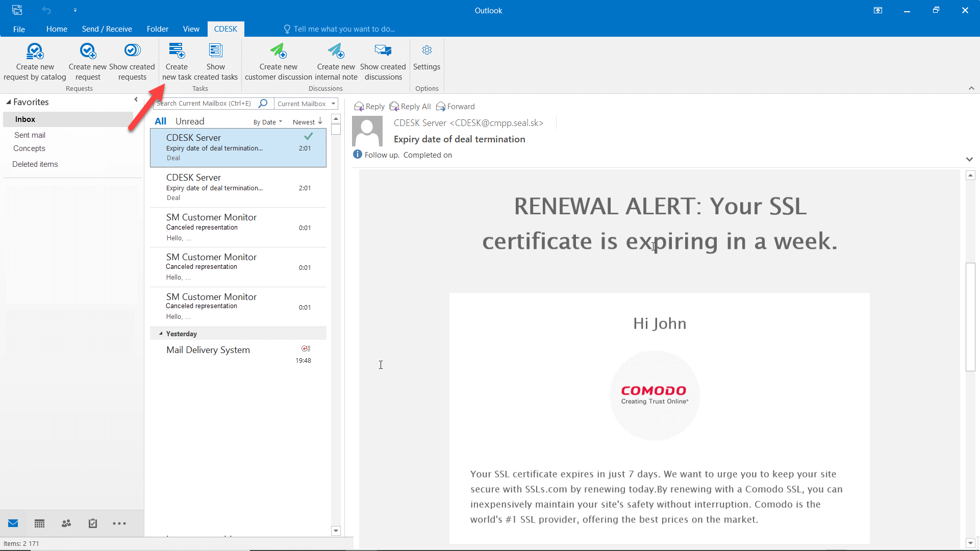Click the Follow up info icon
Image resolution: width=980 pixels, height=551 pixels.
point(358,154)
